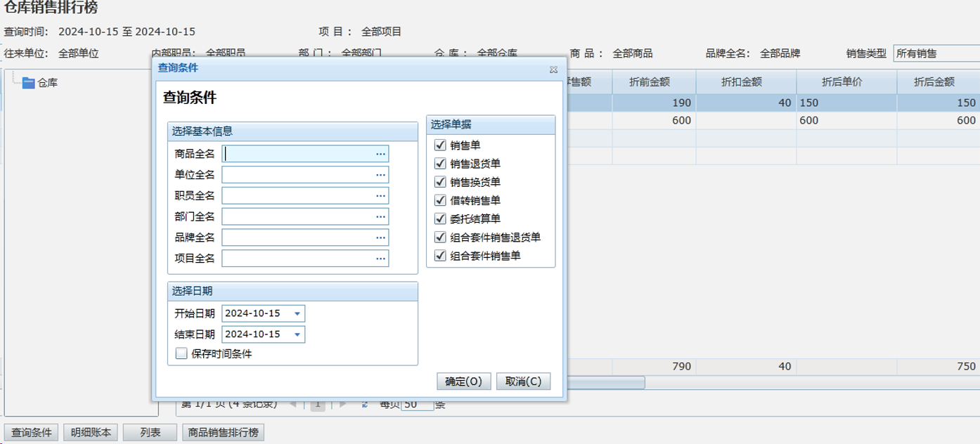This screenshot has width=980, height=444.
Task: Close the 查询条件 dialog with X icon
Action: coord(553,69)
